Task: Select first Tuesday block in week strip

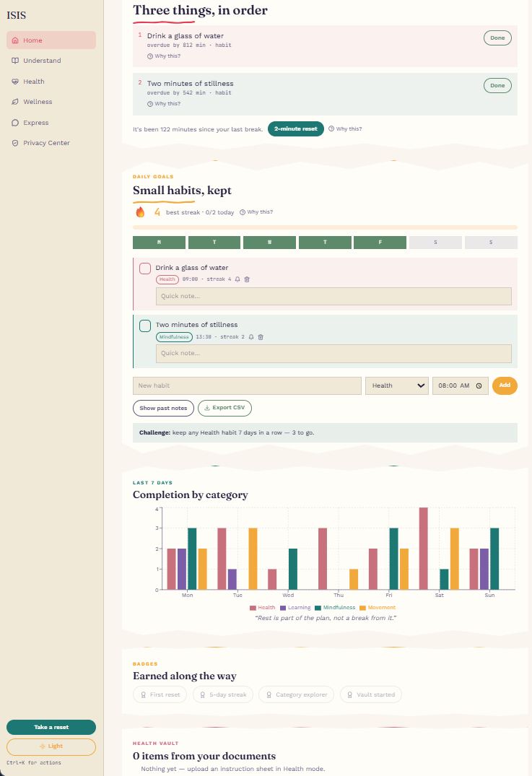Action: tap(214, 242)
